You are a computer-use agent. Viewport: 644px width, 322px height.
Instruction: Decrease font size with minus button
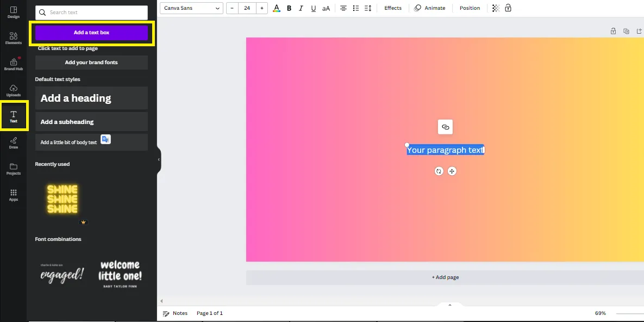[232, 8]
